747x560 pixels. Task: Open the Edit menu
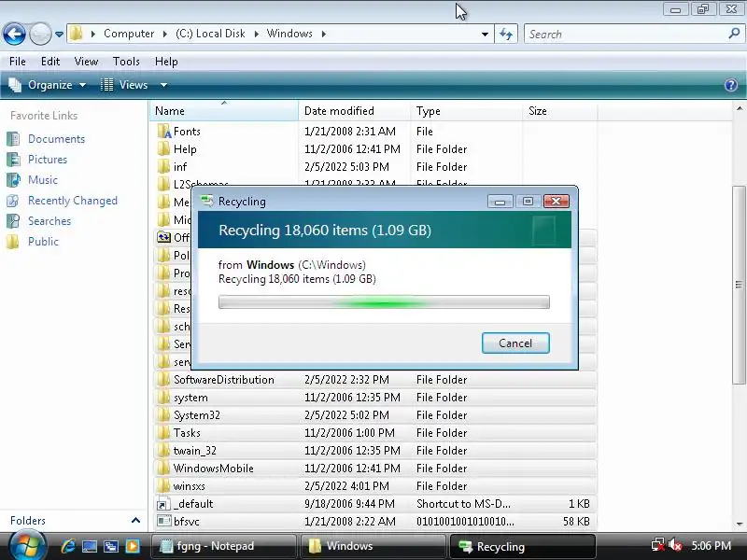coord(50,62)
